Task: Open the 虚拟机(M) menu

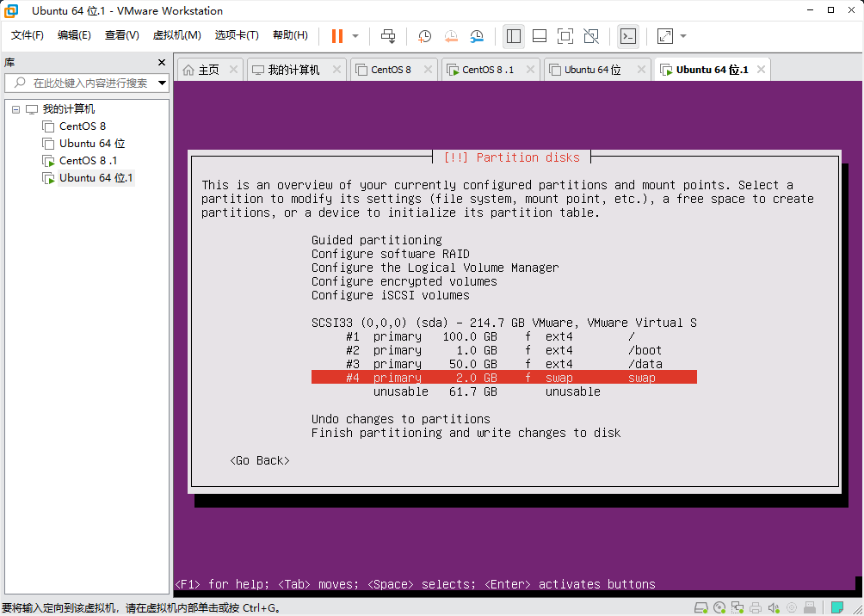Action: (177, 35)
